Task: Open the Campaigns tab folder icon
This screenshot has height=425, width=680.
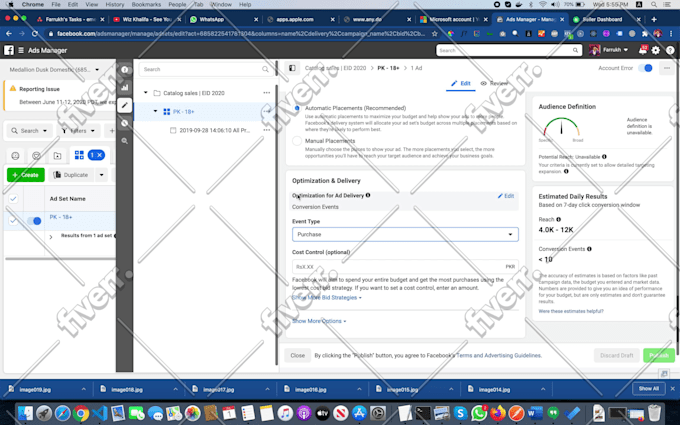Action: 57,155
